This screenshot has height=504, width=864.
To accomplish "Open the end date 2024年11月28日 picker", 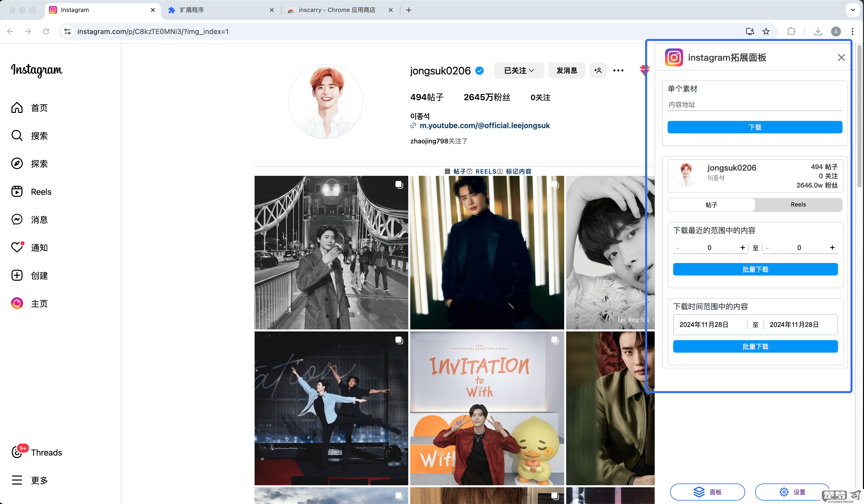I will 794,324.
